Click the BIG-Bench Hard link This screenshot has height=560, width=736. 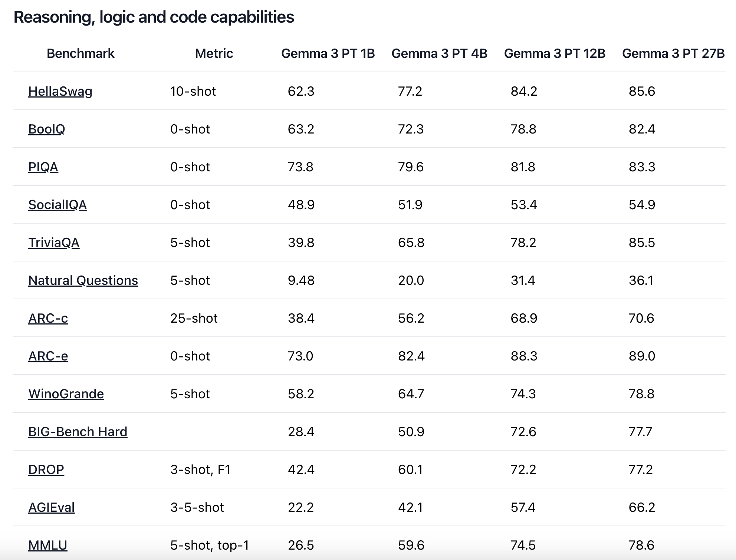tap(78, 432)
